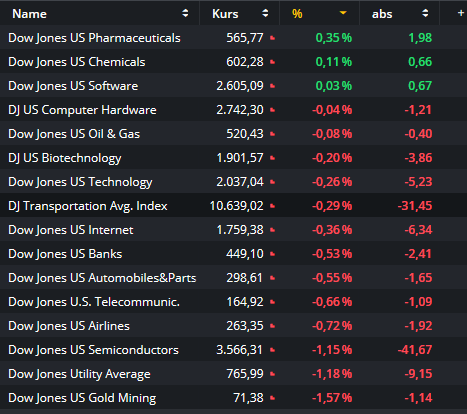Screen dimensions: 467x414
Task: Open DJ US Computer Hardware
Action: 82,110
